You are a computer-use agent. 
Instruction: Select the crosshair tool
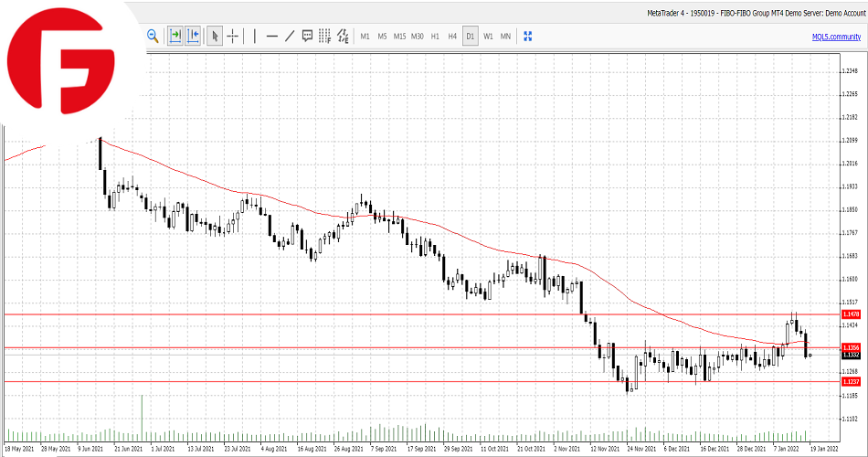coord(233,36)
